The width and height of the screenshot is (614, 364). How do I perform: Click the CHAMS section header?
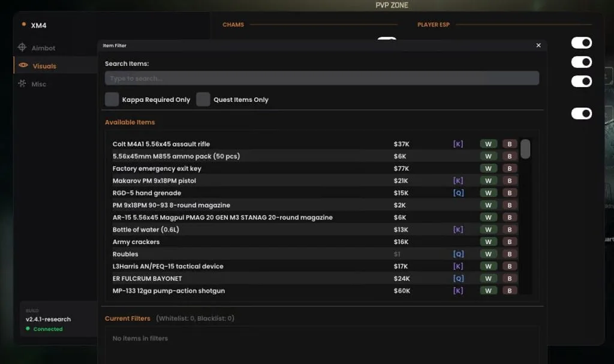[233, 25]
